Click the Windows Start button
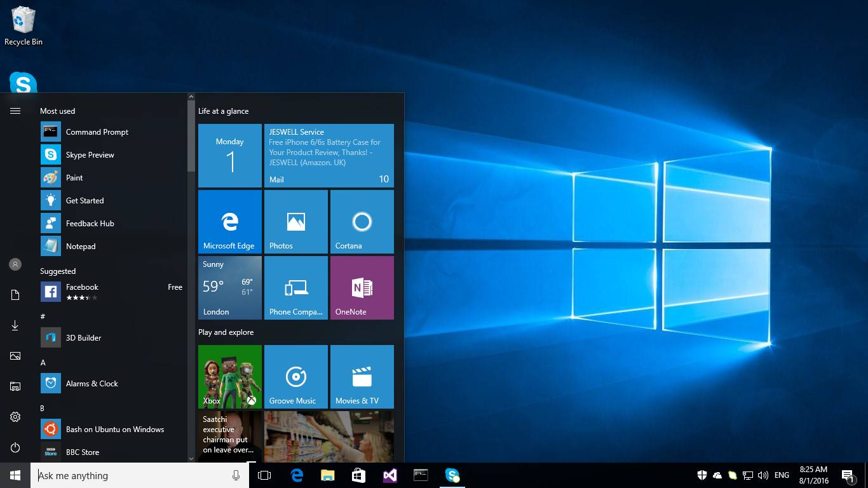 click(x=15, y=475)
